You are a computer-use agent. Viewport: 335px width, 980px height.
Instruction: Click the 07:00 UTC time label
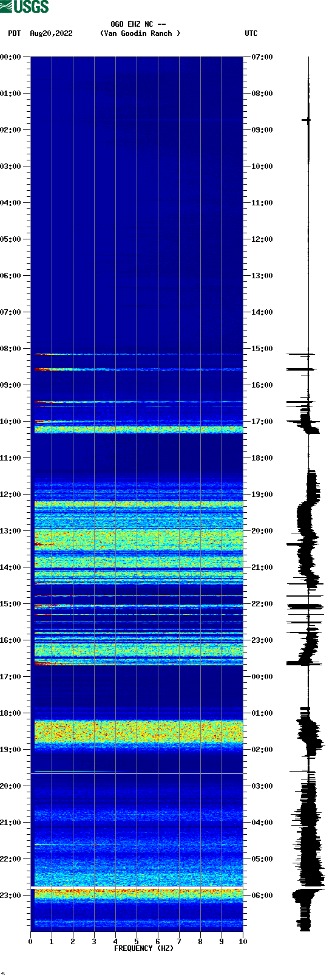[262, 57]
